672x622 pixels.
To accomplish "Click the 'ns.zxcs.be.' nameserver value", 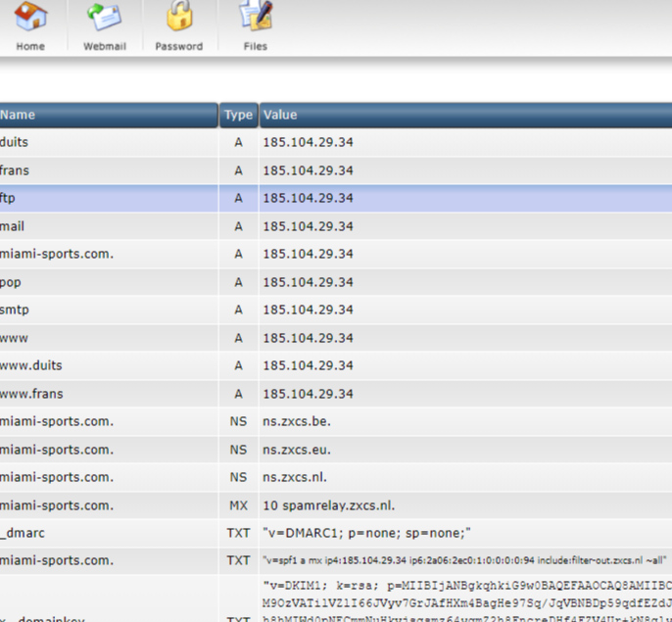I will tap(297, 421).
